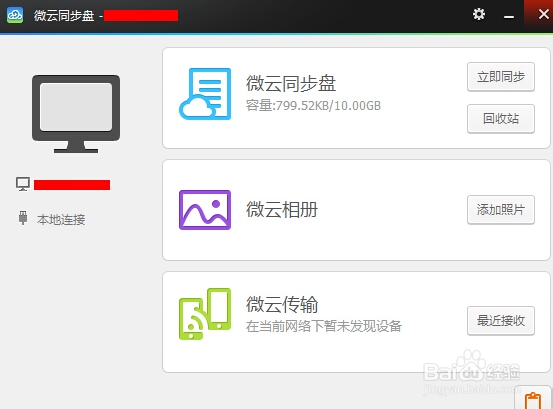Click the orange clipboard icon

(x=533, y=401)
